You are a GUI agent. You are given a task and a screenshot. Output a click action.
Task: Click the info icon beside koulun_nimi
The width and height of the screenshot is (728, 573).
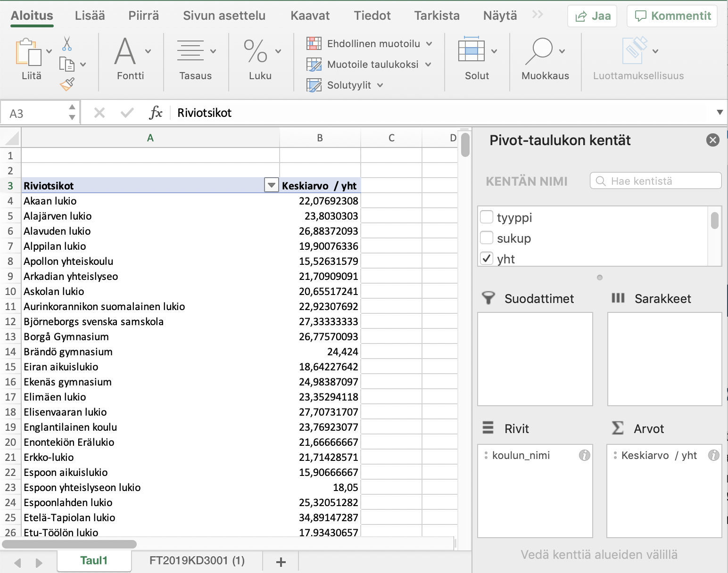(584, 455)
